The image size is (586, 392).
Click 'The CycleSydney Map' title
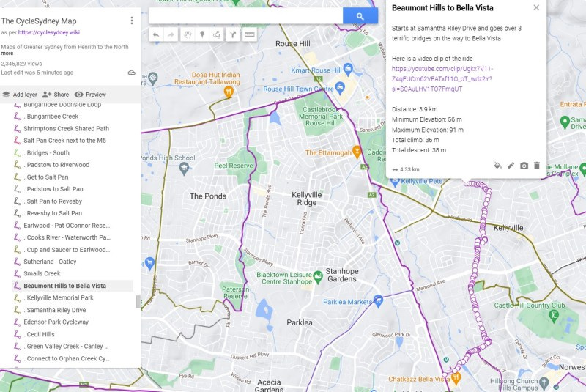pyautogui.click(x=39, y=21)
